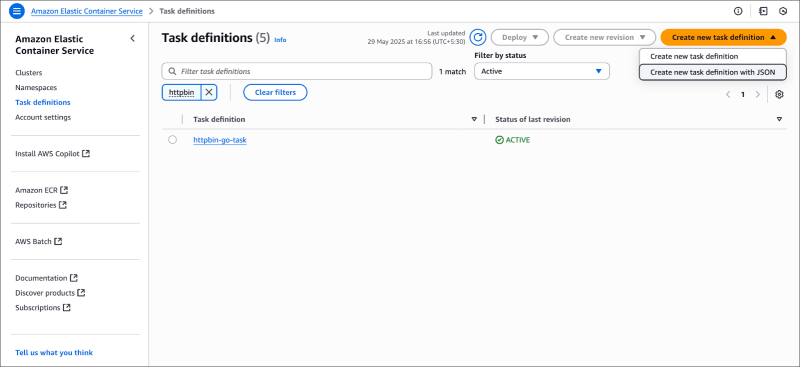Click external link icon beside Repositories

[63, 205]
